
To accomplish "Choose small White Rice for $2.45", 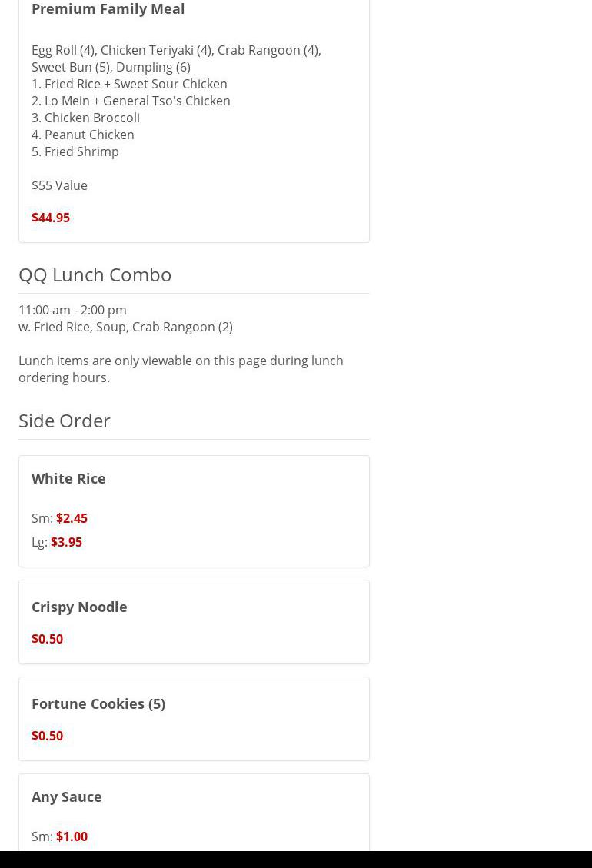I will 72,518.
